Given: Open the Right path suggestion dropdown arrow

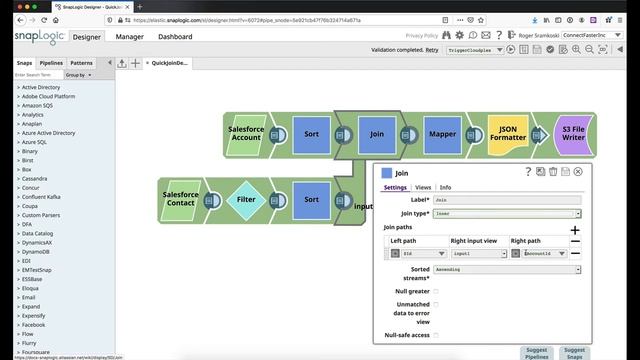Looking at the screenshot, I should (x=562, y=253).
